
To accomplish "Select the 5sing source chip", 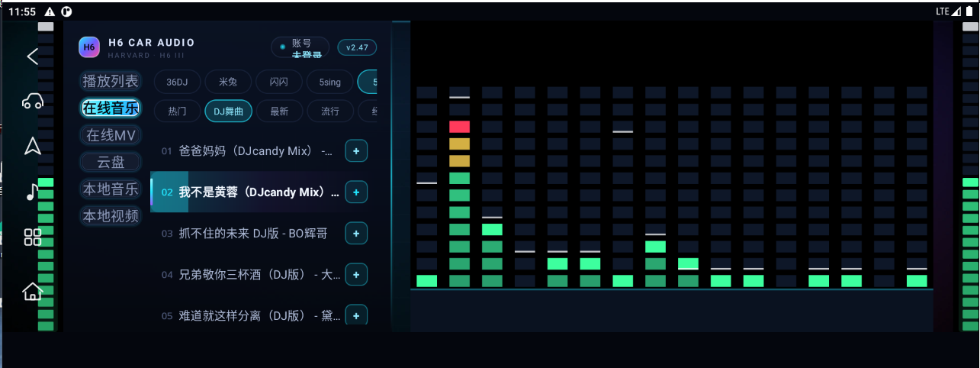I will click(x=329, y=82).
